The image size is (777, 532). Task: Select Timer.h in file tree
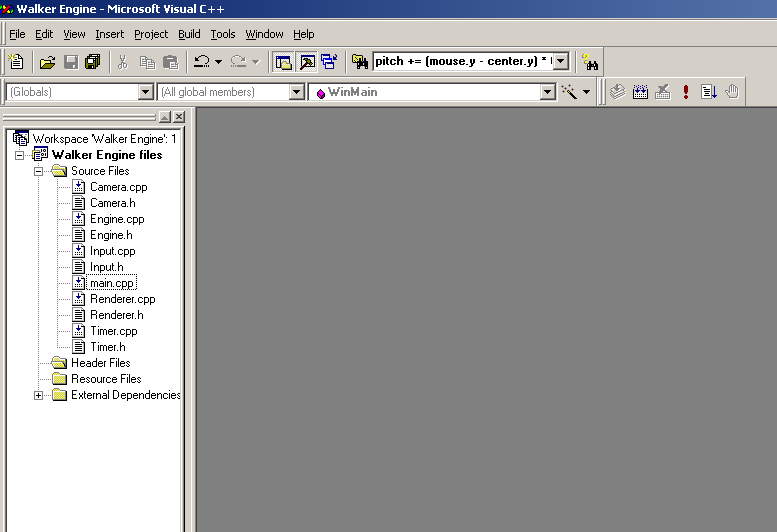click(108, 347)
